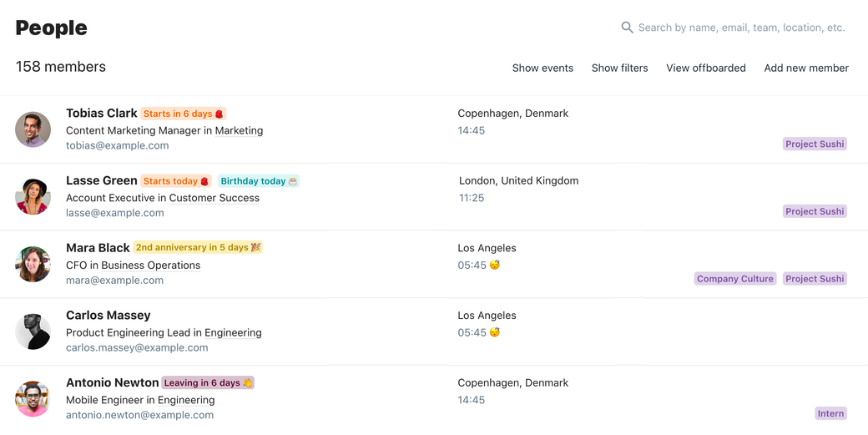868x435 pixels.
Task: Open Antonio Newton's avatar image
Action: (33, 399)
